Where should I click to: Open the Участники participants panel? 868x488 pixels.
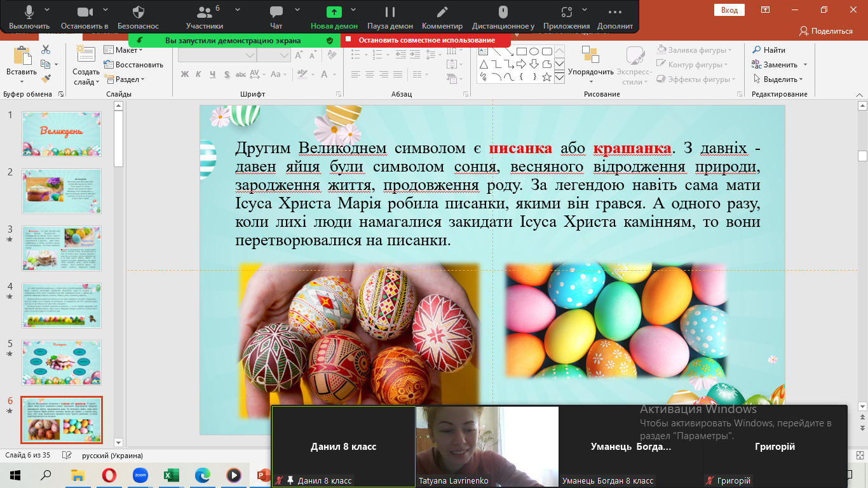pos(204,12)
